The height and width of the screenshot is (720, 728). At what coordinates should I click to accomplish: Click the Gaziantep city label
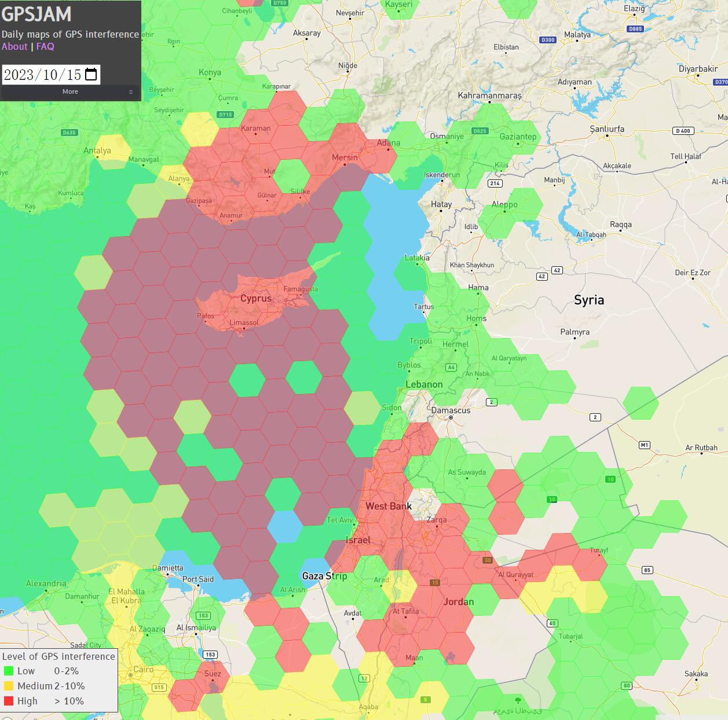[518, 137]
